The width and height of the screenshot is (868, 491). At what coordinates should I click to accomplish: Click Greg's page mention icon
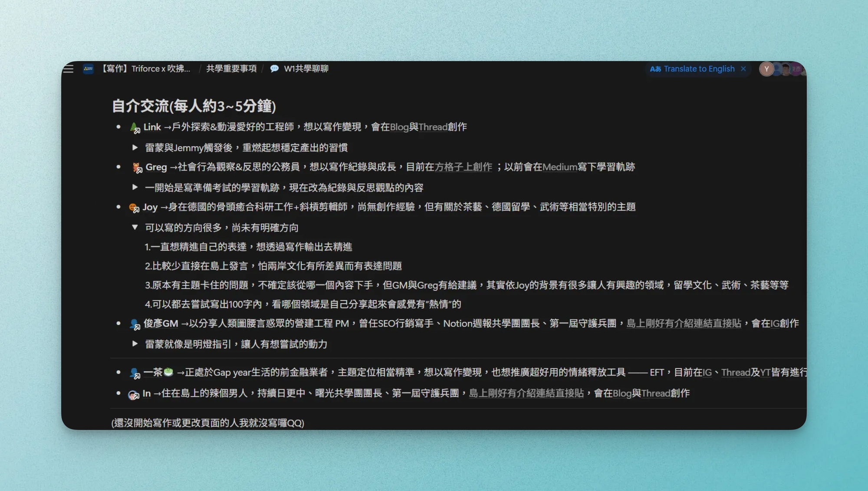coord(137,167)
